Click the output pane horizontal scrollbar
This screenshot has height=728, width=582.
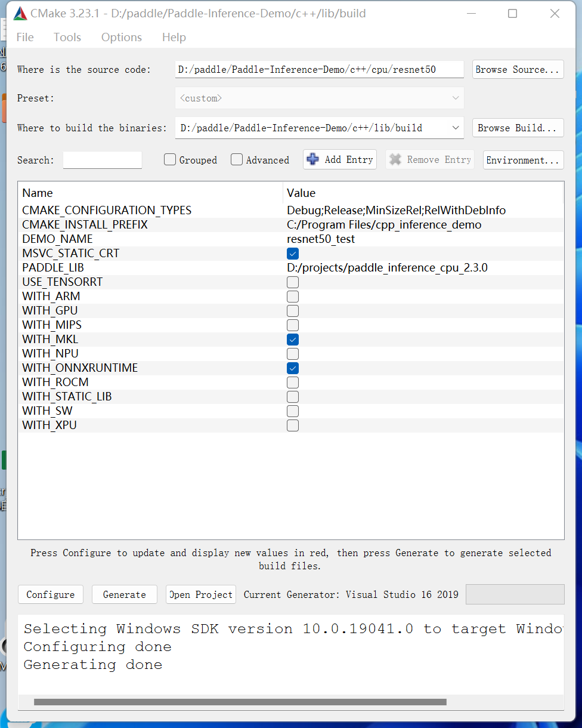(239, 702)
